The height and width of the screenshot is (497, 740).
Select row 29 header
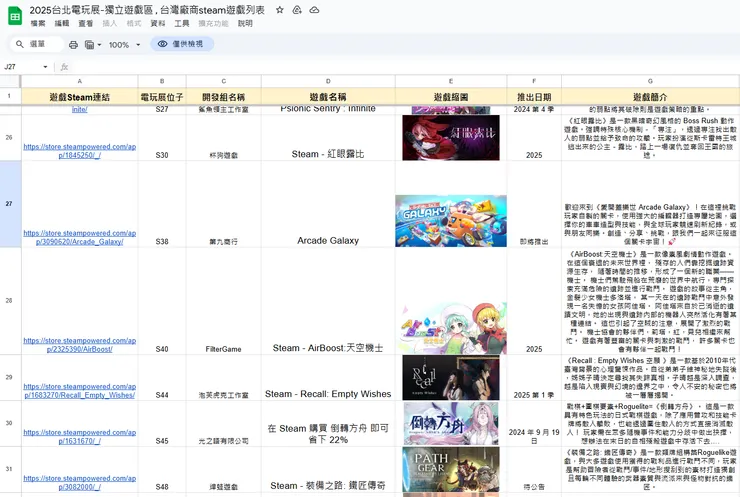click(x=9, y=378)
